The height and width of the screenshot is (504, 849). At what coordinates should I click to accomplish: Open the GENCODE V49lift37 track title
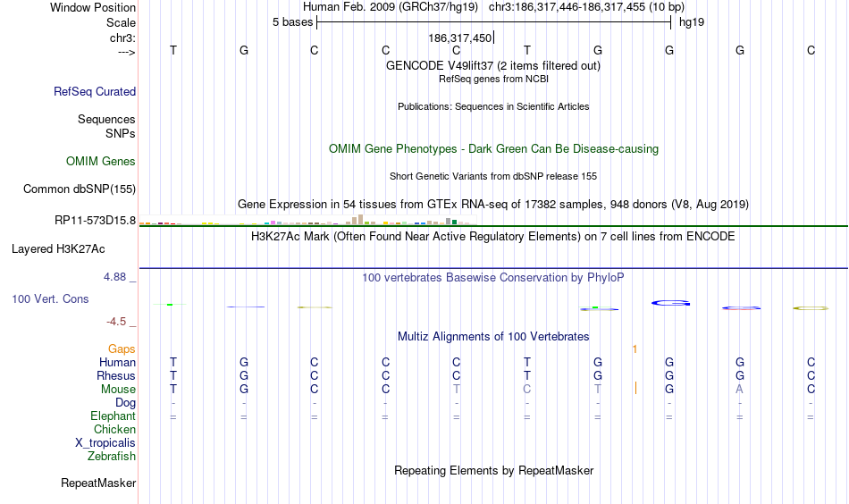point(492,65)
